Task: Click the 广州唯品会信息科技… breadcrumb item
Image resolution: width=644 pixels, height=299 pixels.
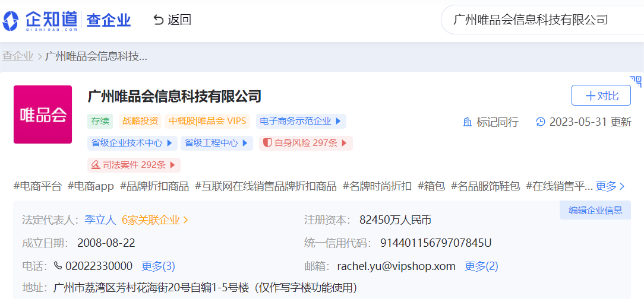Action: [x=96, y=56]
